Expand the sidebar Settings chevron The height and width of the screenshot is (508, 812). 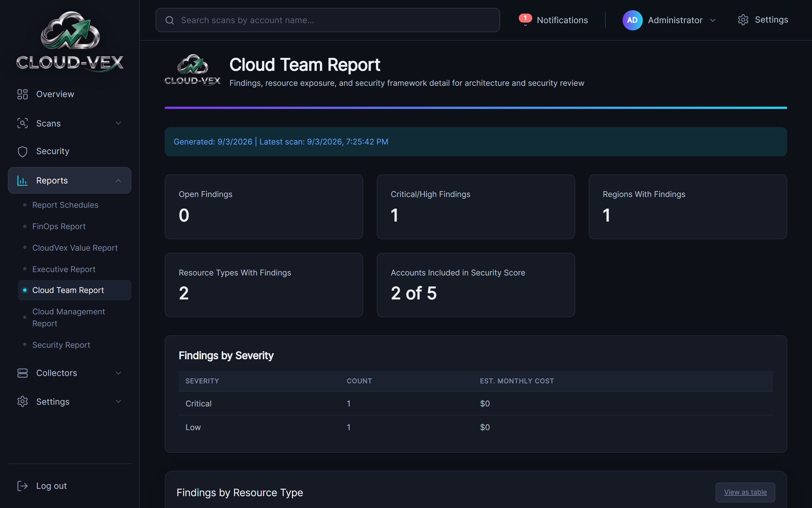pos(118,402)
